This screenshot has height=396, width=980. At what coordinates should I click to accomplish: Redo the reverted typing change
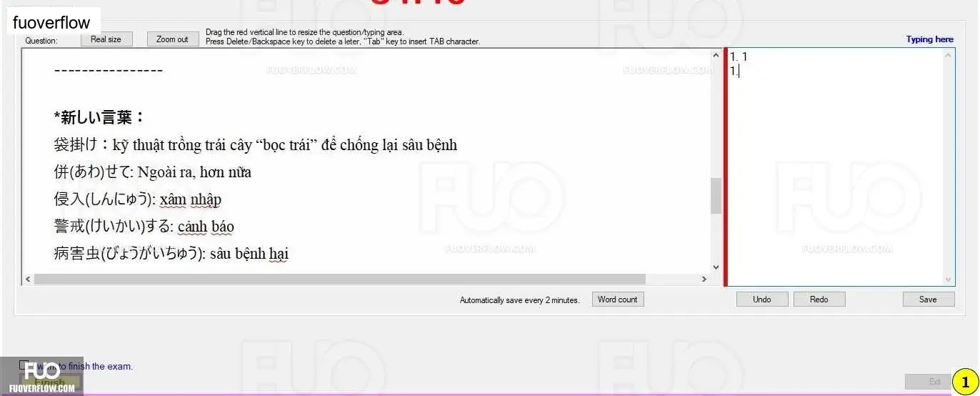(x=819, y=300)
